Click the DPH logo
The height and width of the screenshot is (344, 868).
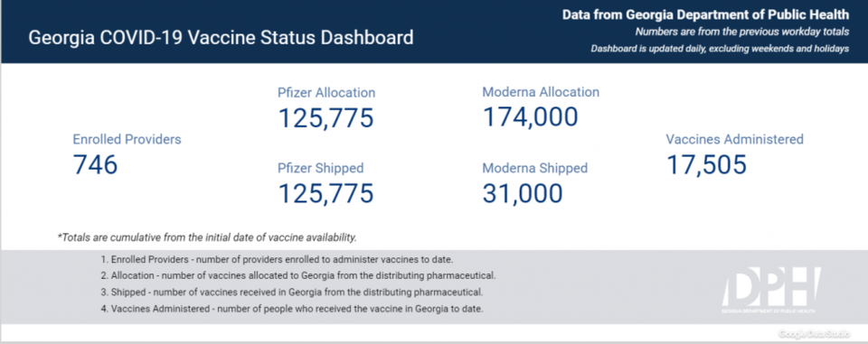(770, 291)
